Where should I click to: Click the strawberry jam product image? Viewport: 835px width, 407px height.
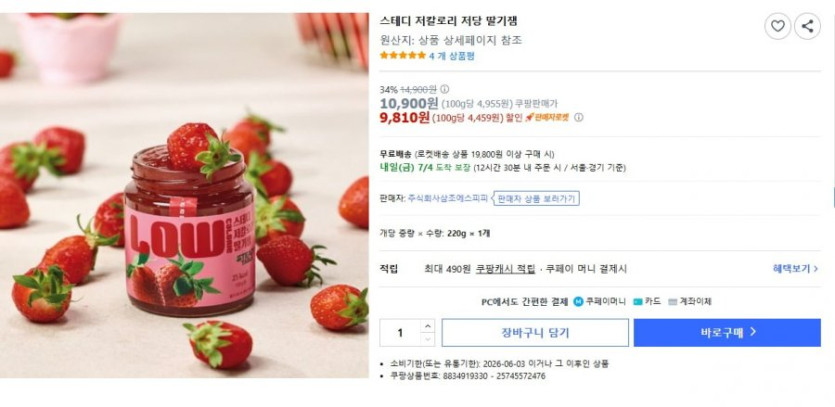click(x=184, y=195)
